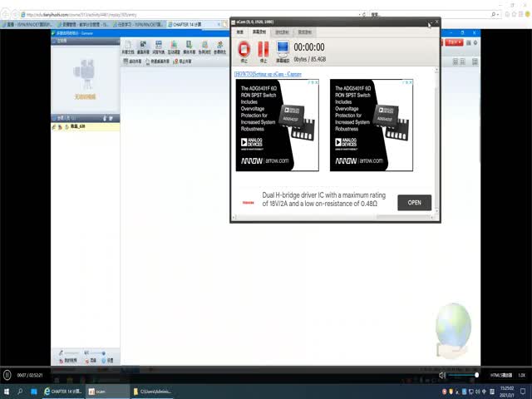
Task: Click the Windows Start button
Action: 7,391
